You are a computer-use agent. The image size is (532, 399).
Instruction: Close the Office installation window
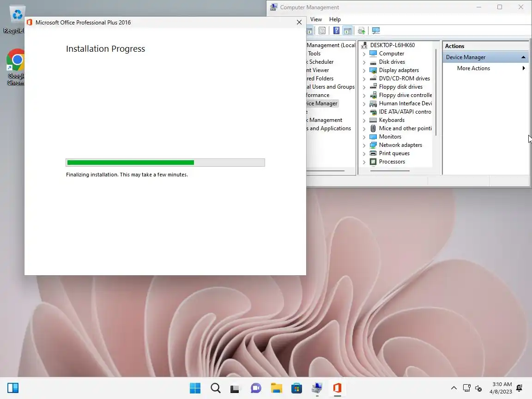point(299,22)
